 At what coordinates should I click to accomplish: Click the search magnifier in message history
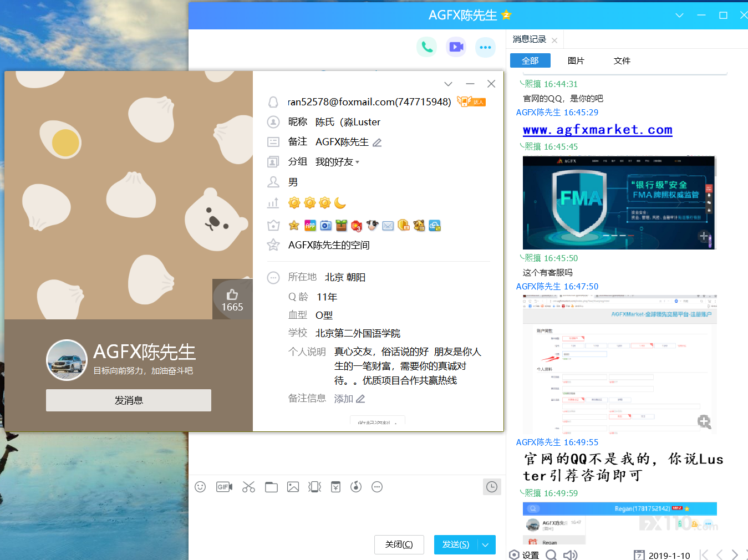coord(551,555)
